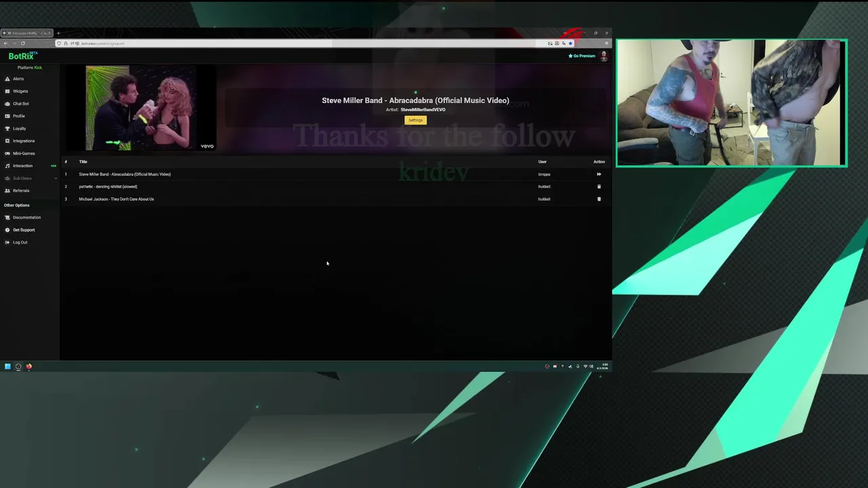Click the Wi-Fi icon in system tray
868x488 pixels.
pos(585,367)
